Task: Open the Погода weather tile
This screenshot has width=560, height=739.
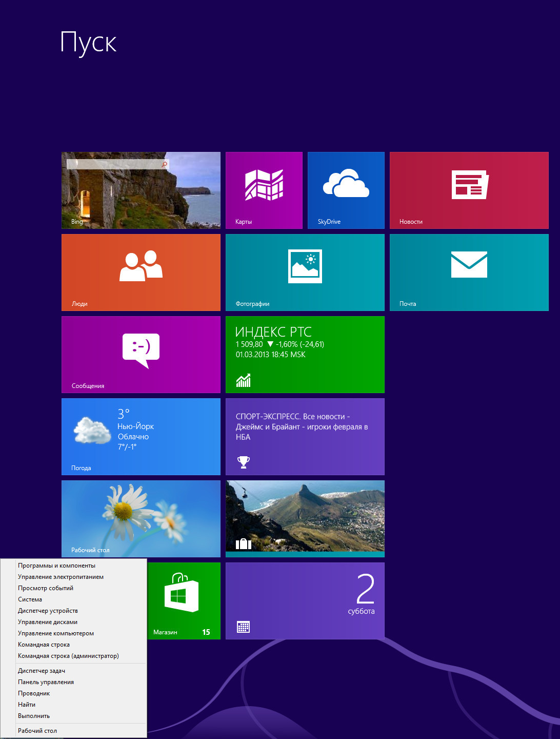Action: point(141,436)
